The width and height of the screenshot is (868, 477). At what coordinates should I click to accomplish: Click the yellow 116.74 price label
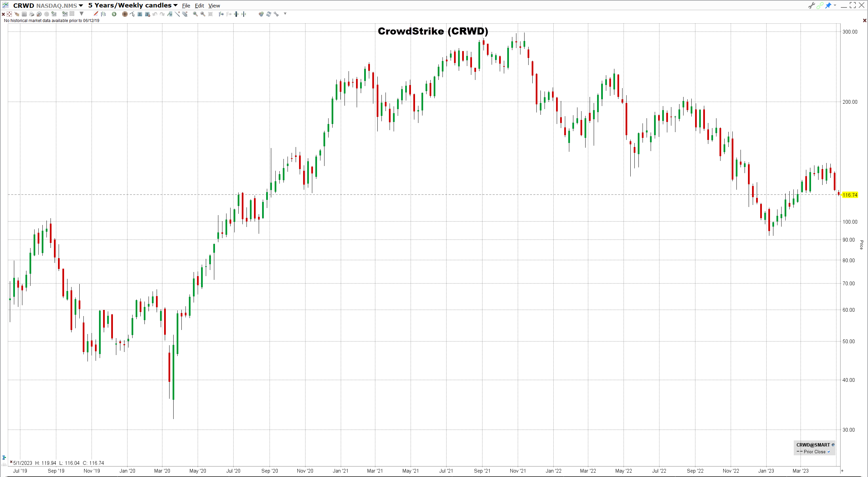pos(850,195)
